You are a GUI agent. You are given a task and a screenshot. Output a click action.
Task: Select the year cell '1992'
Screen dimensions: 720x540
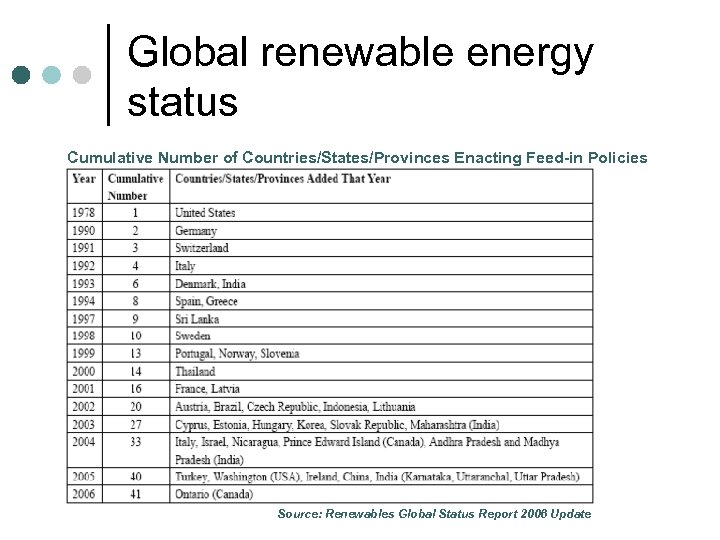pos(84,266)
